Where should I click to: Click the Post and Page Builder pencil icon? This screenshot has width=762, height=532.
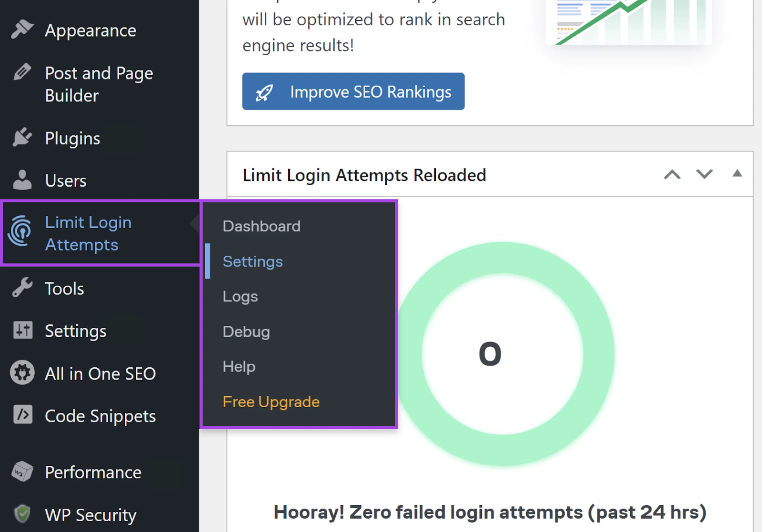click(x=22, y=72)
